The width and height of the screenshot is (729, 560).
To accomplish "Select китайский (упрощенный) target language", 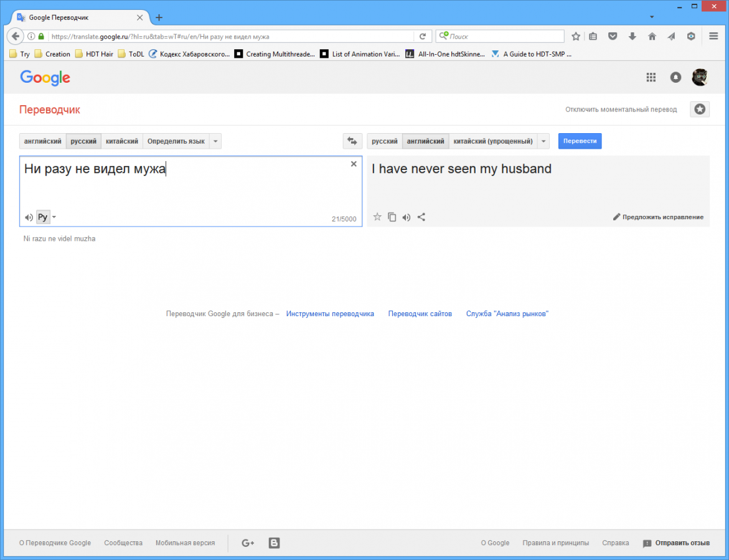I will coord(493,141).
